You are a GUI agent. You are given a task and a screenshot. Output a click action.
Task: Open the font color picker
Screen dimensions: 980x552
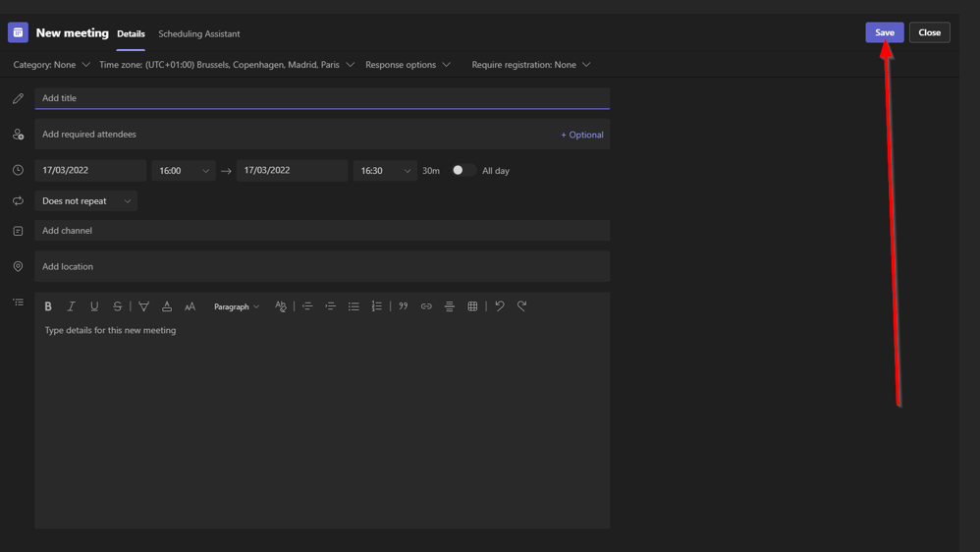tap(167, 306)
